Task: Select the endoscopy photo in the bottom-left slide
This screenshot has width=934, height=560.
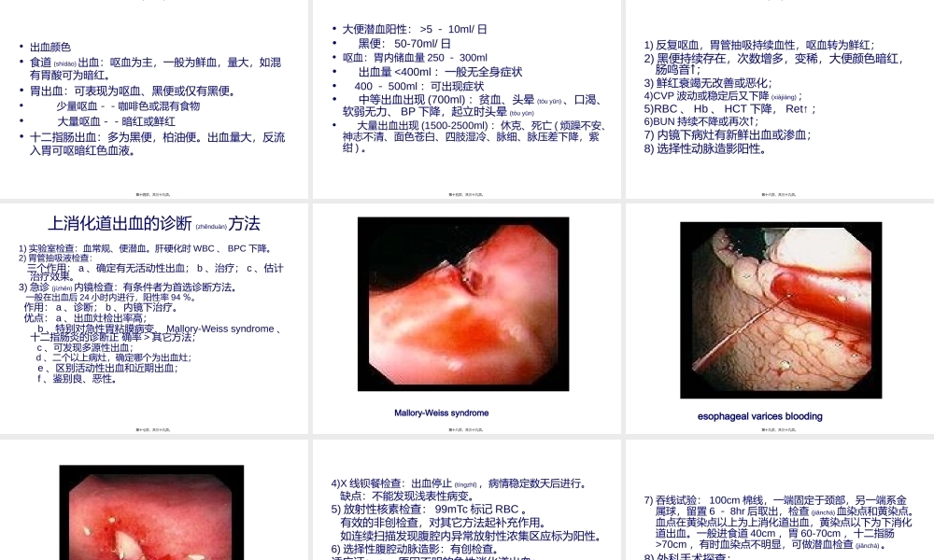Action: [x=152, y=518]
